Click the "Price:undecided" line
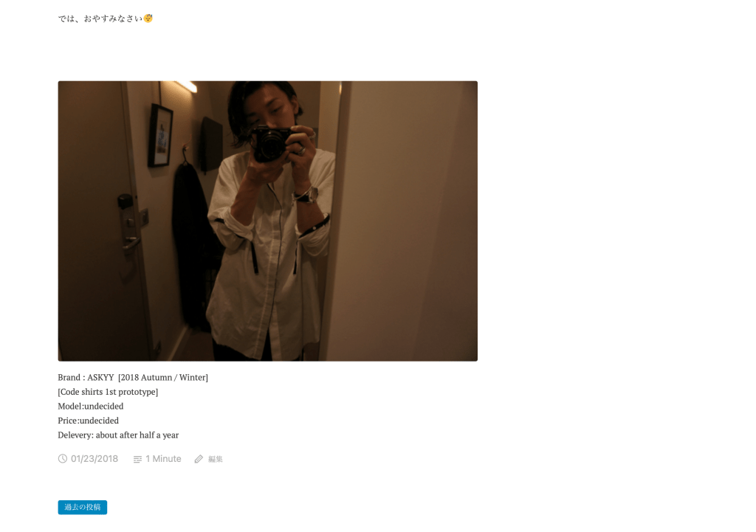Screen dimensions: 756x532 pyautogui.click(x=89, y=421)
